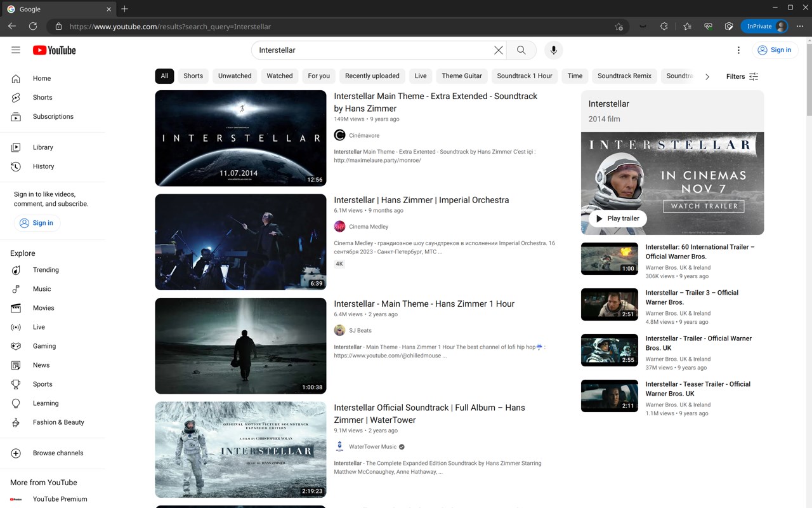Select the Unwatched filter chip
Image resolution: width=812 pixels, height=508 pixels.
[x=235, y=76]
